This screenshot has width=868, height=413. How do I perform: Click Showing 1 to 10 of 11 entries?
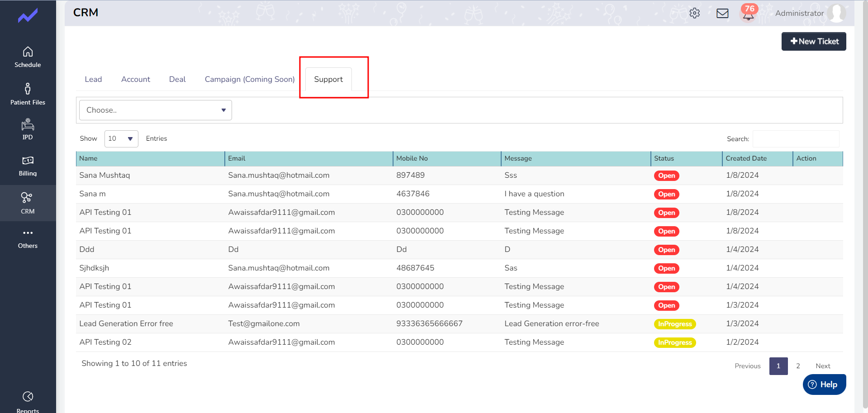tap(134, 363)
